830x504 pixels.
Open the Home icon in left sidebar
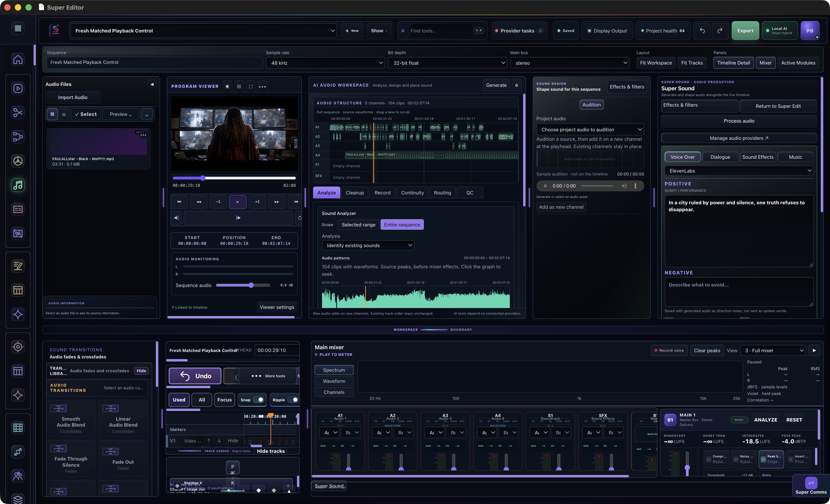pyautogui.click(x=18, y=60)
